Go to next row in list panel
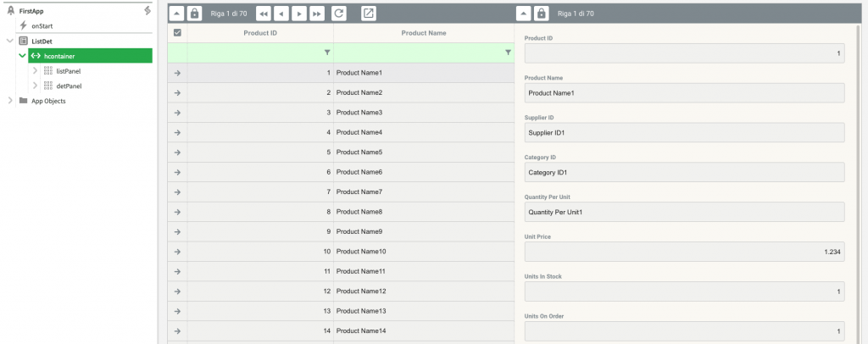This screenshot has width=868, height=344. [299, 14]
